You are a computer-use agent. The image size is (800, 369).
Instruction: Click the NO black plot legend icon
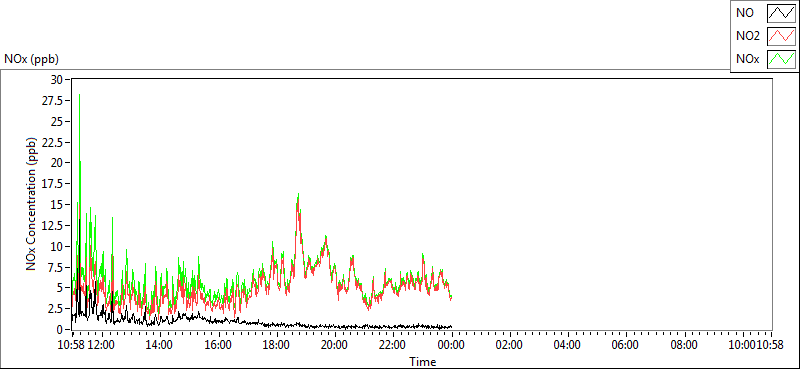pos(782,13)
